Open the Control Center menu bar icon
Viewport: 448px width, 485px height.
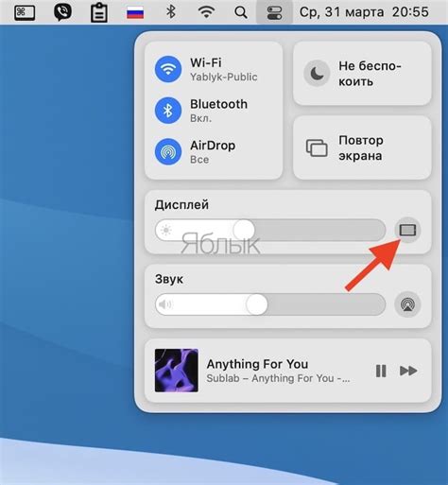pyautogui.click(x=274, y=12)
